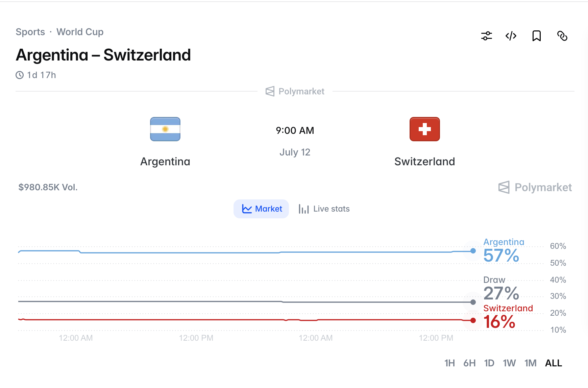Select the 1M time range
The image size is (588, 388).
(530, 363)
